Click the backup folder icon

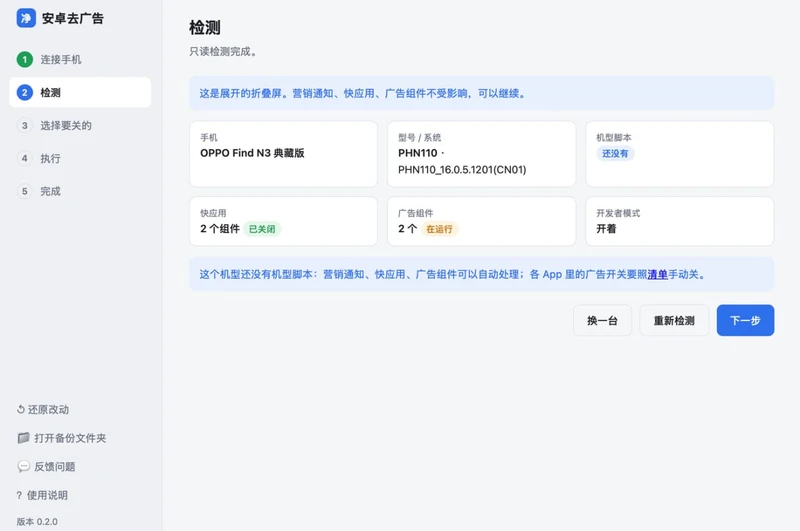tap(23, 438)
